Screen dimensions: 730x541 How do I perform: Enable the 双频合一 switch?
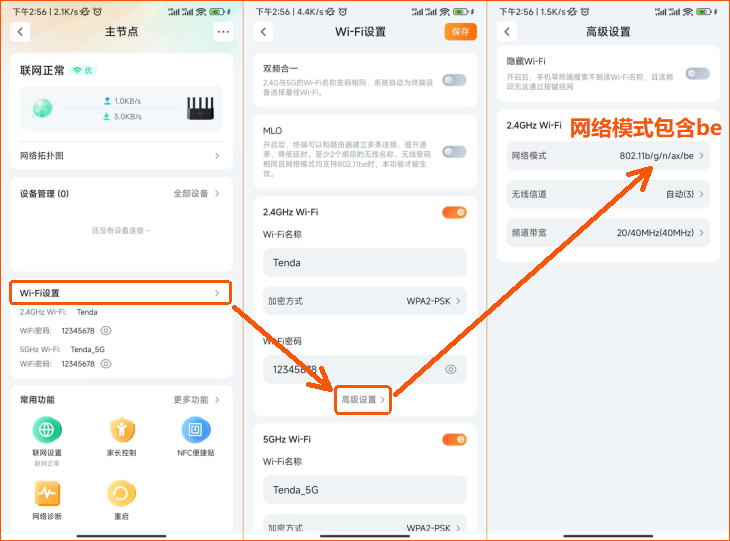click(x=454, y=80)
